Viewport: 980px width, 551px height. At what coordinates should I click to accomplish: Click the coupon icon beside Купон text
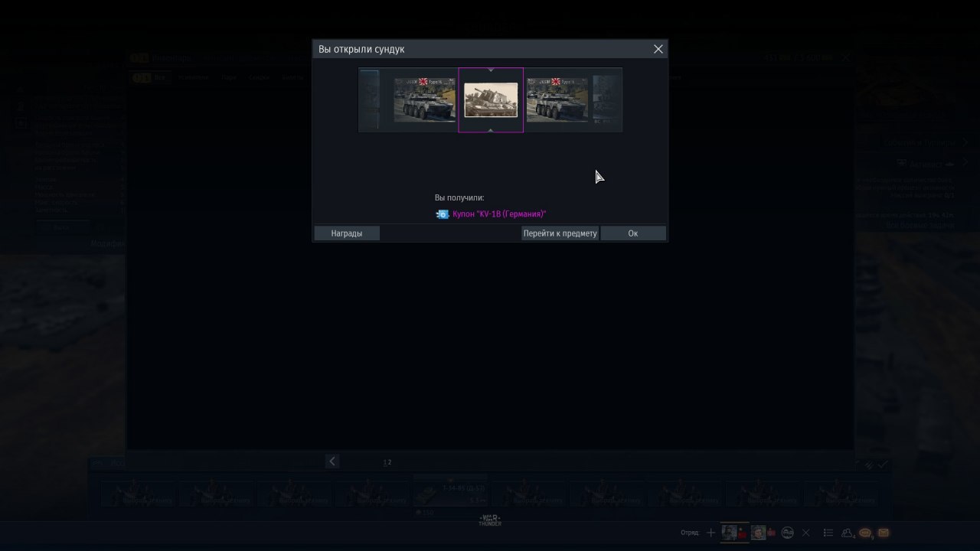443,214
